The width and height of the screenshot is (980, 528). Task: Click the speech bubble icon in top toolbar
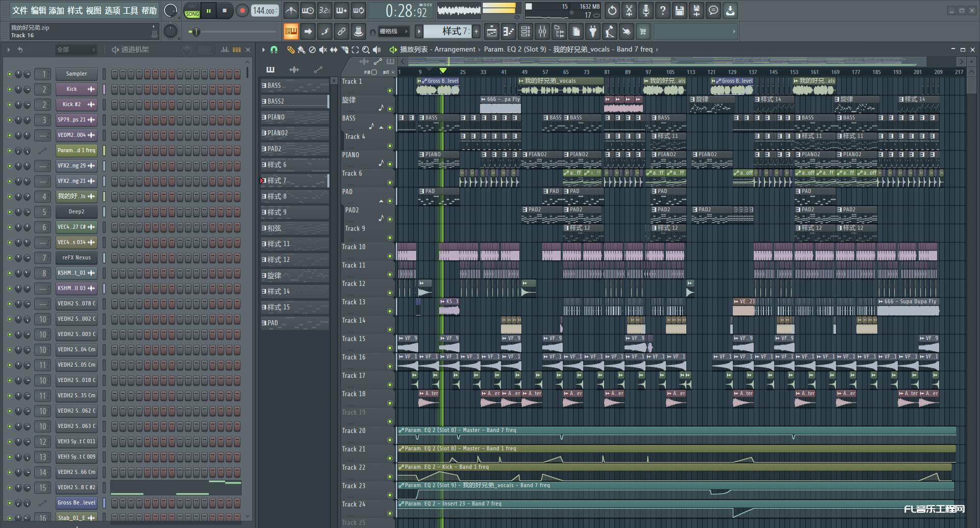[x=713, y=10]
